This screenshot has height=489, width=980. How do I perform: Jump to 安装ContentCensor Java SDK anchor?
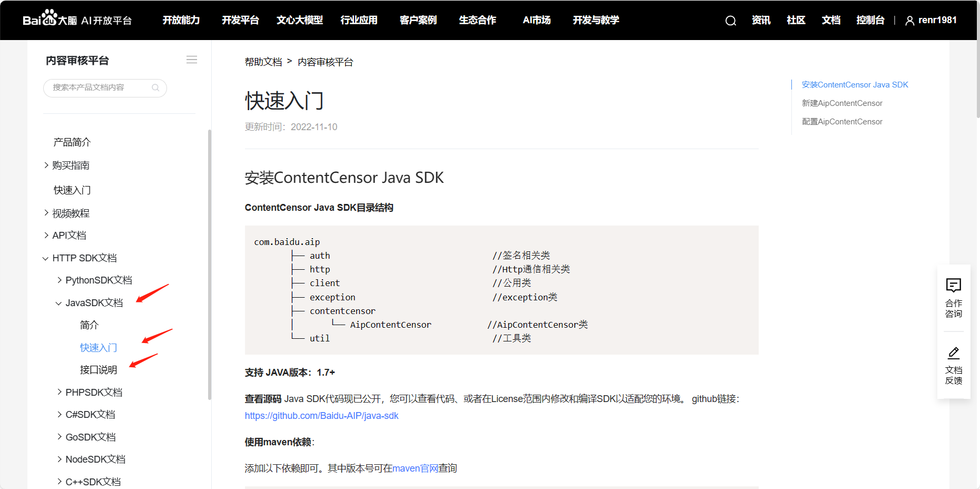tap(855, 85)
